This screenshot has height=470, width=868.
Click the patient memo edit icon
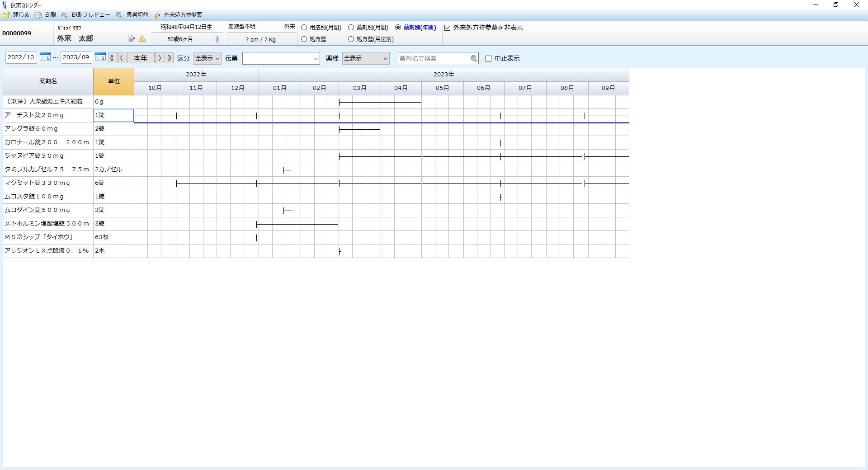pyautogui.click(x=131, y=39)
